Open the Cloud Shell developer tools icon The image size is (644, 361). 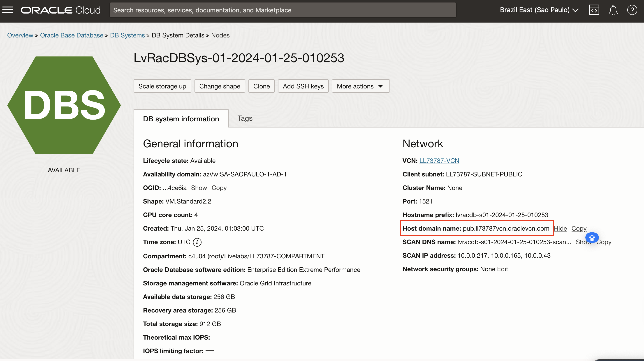594,10
